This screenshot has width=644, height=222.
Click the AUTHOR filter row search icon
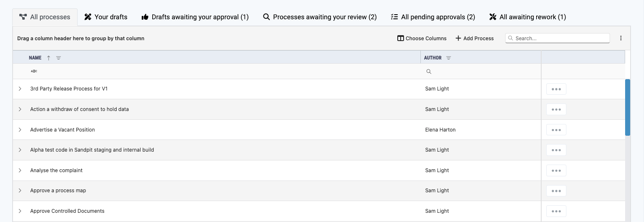(x=429, y=72)
